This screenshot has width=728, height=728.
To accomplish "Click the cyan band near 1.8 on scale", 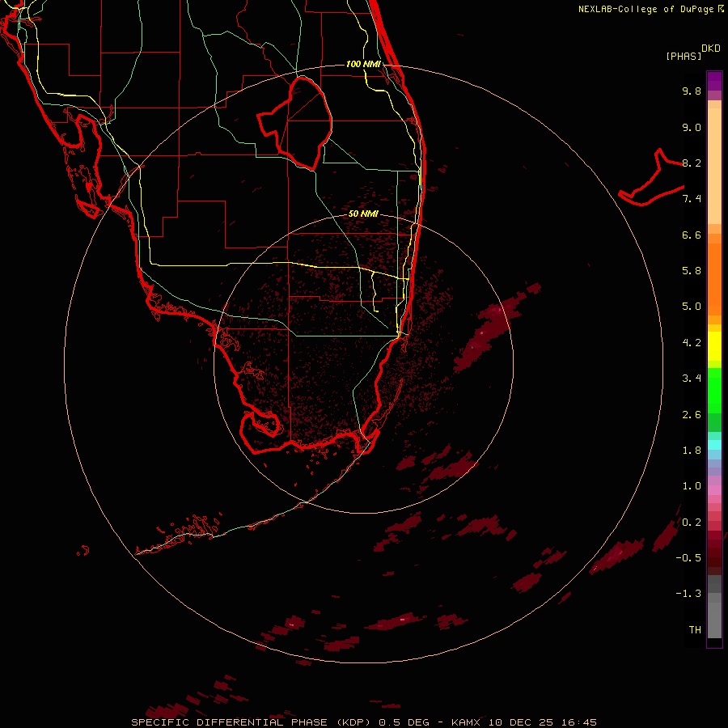I will tap(714, 445).
